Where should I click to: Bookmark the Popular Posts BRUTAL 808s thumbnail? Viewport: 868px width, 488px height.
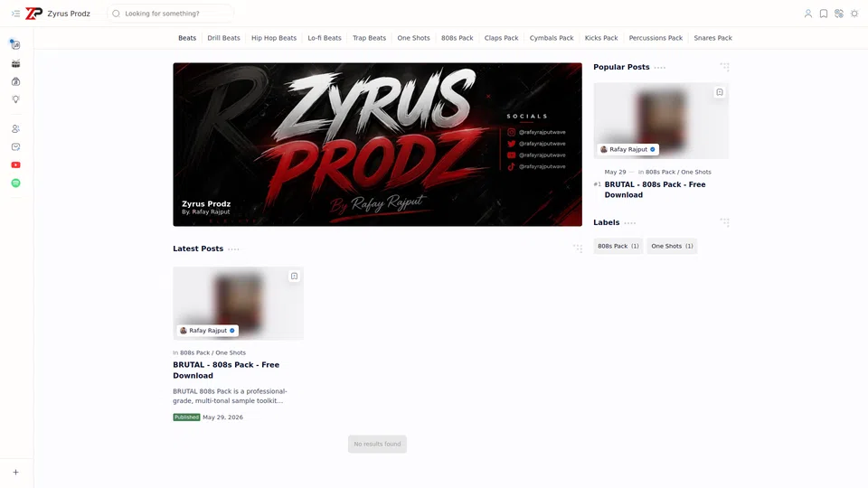point(719,92)
